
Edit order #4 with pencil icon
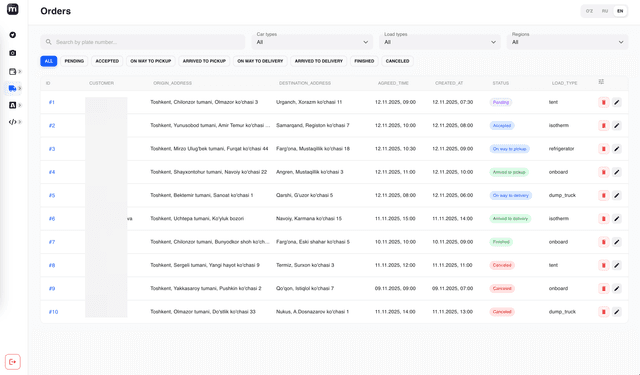[x=617, y=172]
